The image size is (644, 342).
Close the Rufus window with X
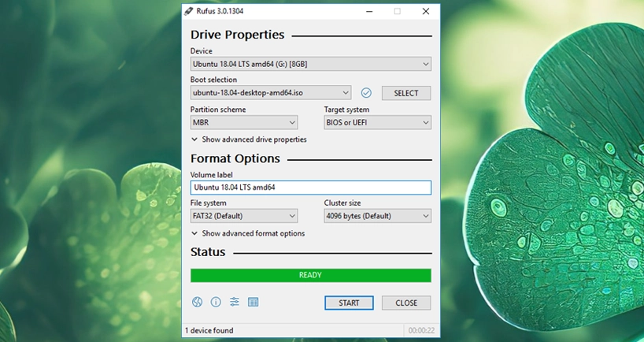[x=426, y=11]
